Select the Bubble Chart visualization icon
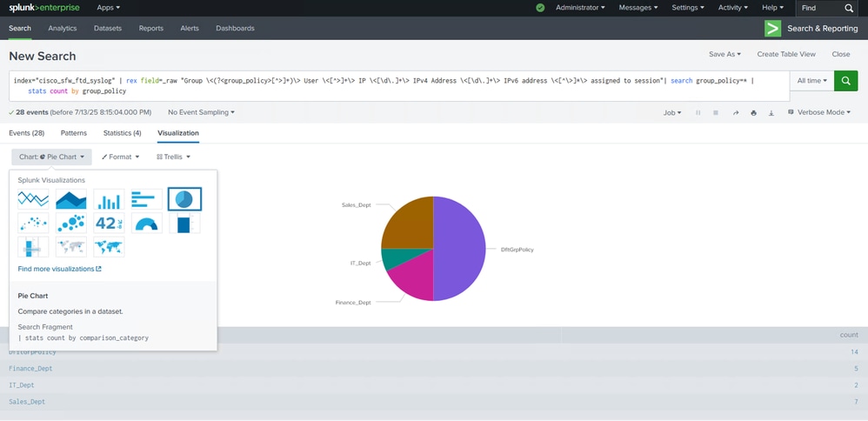The width and height of the screenshot is (868, 421). click(70, 223)
